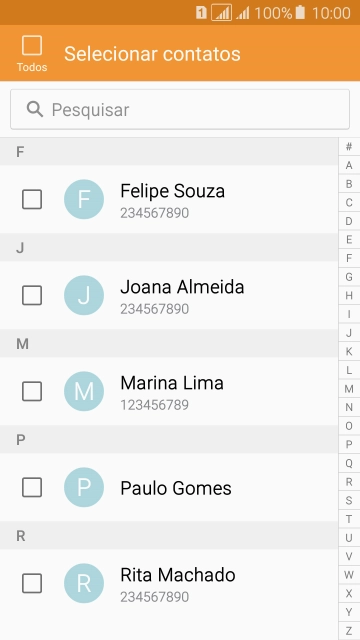Image resolution: width=360 pixels, height=640 pixels.
Task: Jump to letter R in alphabet index
Action: 349,482
